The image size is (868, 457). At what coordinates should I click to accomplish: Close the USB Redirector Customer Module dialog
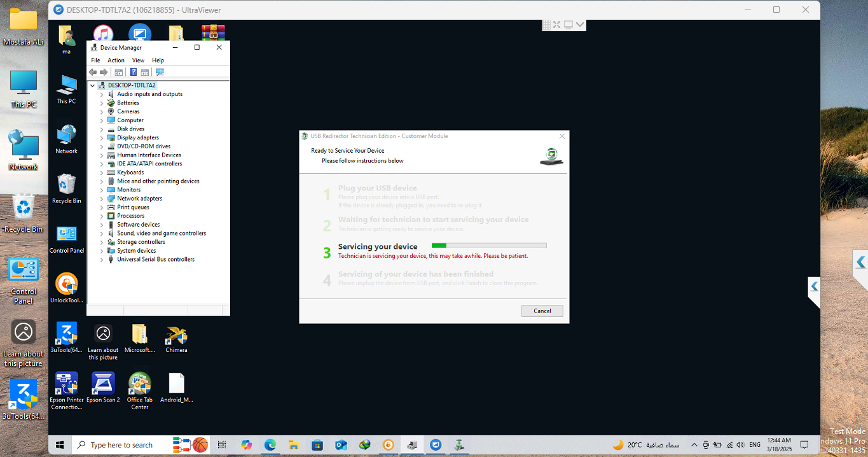click(562, 136)
